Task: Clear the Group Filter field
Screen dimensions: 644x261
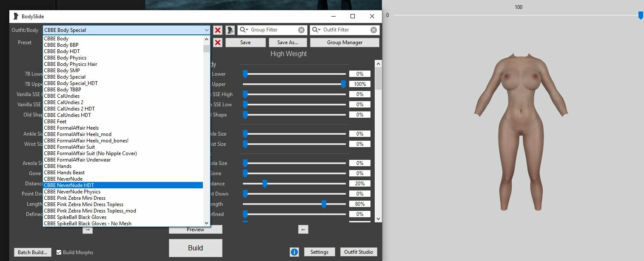Action: tap(301, 30)
